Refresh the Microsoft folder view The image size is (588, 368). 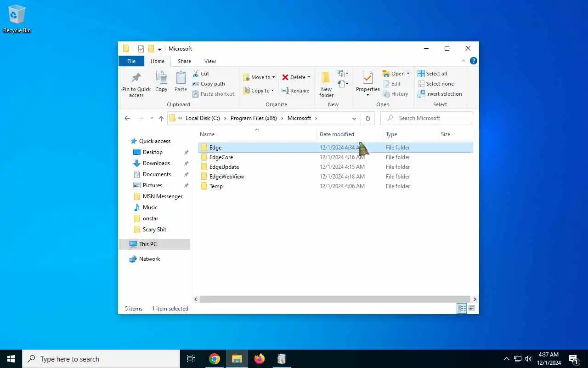[367, 118]
